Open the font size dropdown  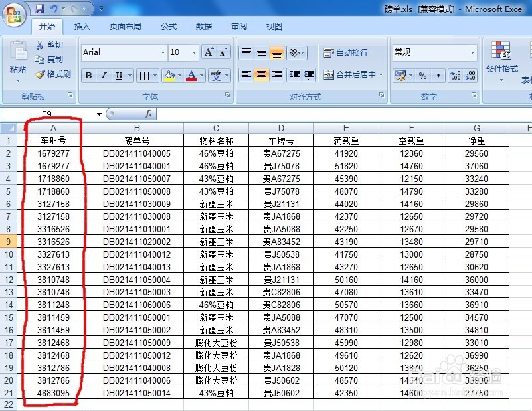pyautogui.click(x=195, y=52)
